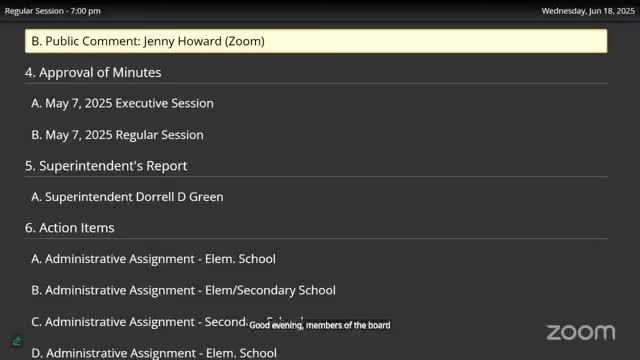
Task: Click the Wednesday, Jun 18, 2025 date
Action: click(588, 11)
